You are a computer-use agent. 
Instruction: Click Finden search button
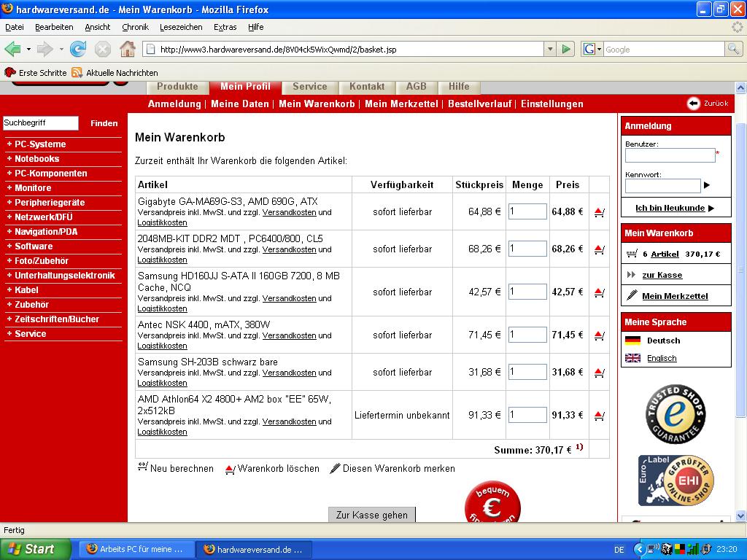104,123
